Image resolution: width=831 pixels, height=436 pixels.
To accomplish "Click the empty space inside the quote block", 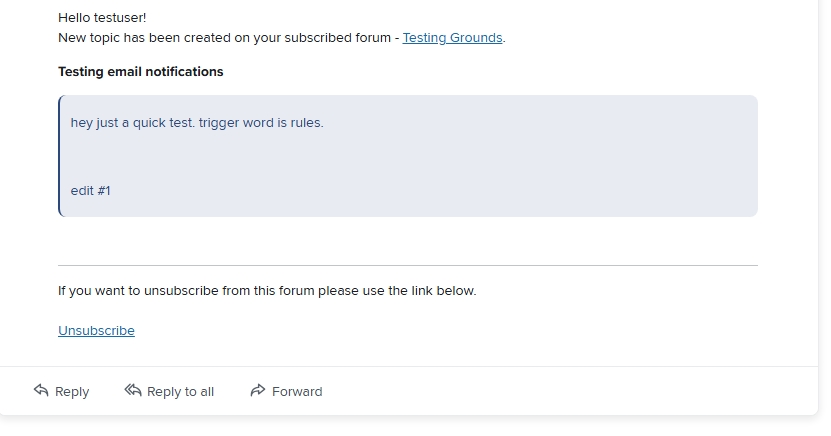I will (500, 160).
